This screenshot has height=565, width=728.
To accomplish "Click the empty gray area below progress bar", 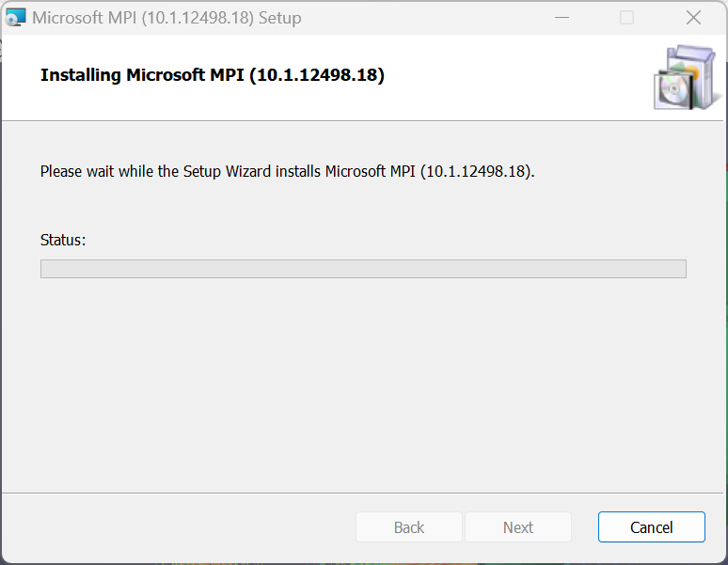I will (x=363, y=385).
